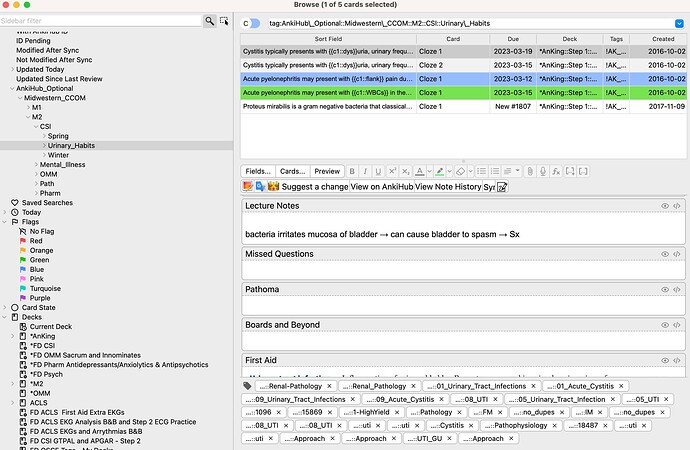Image resolution: width=690 pixels, height=450 pixels.
Task: Sort by the Deck column header
Action: (569, 39)
